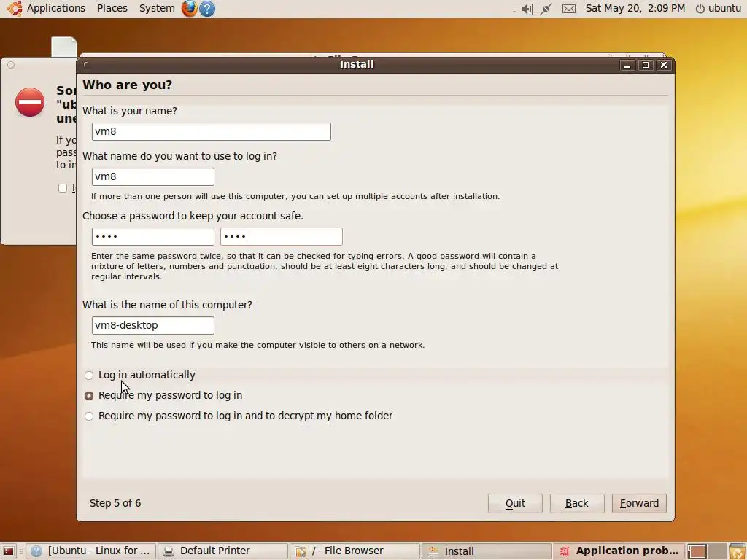Screen dimensions: 747x560
Task: Launch Firefox from the top panel
Action: point(189,9)
